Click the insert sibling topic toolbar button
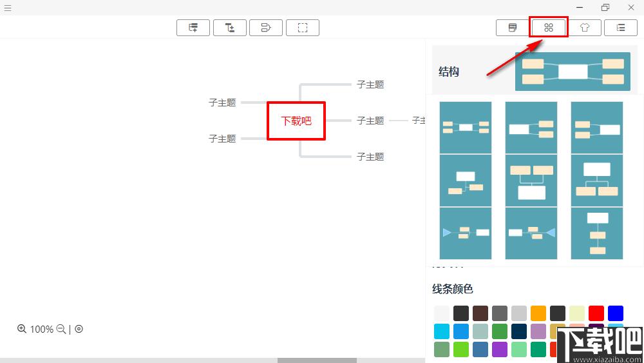The image size is (644, 363). click(193, 28)
